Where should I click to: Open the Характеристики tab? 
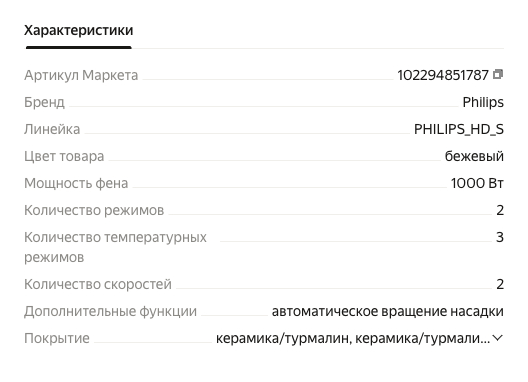pyautogui.click(x=78, y=30)
